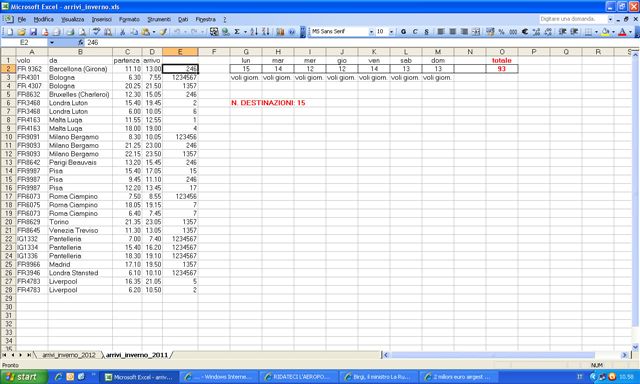
Task: Switch to the arrivi_inverno_2012 sheet tab
Action: pos(69,355)
